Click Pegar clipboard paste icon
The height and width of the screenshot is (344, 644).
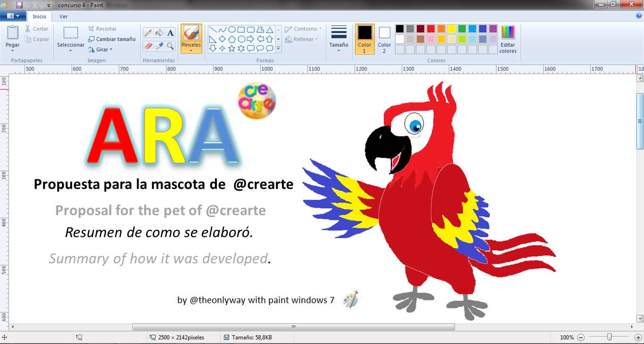click(x=13, y=33)
